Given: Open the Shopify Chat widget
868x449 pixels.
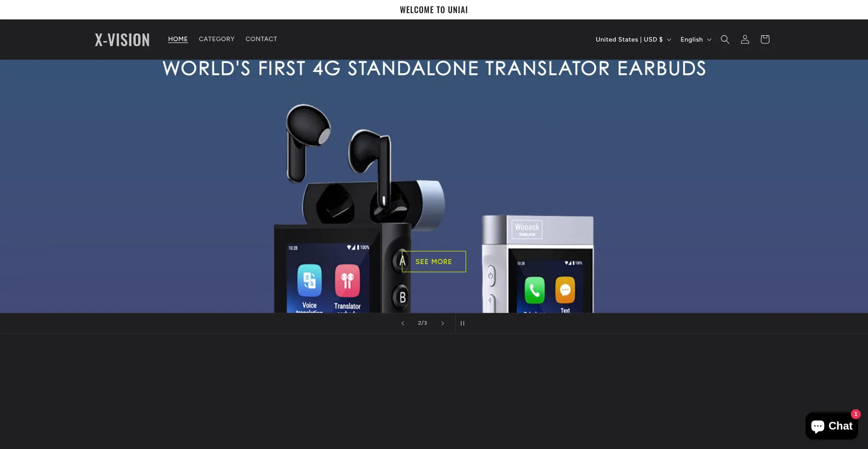Looking at the screenshot, I should 831,426.
